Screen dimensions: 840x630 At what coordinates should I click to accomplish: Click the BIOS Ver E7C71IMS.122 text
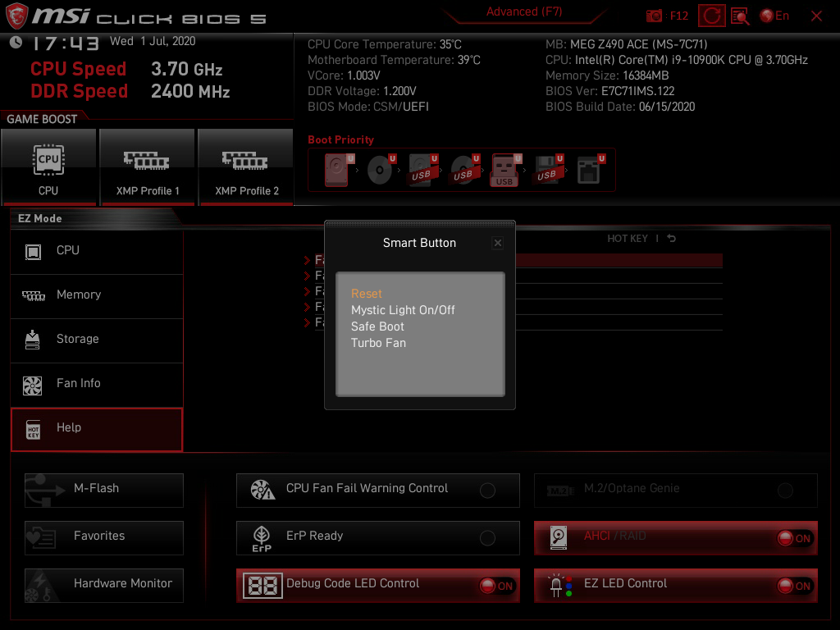pyautogui.click(x=609, y=91)
